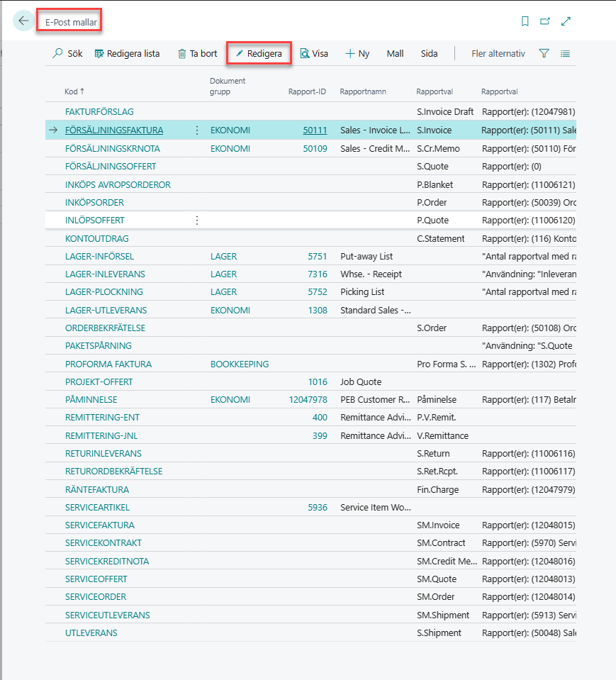Open the Mall menu
Image resolution: width=616 pixels, height=680 pixels.
coord(395,53)
